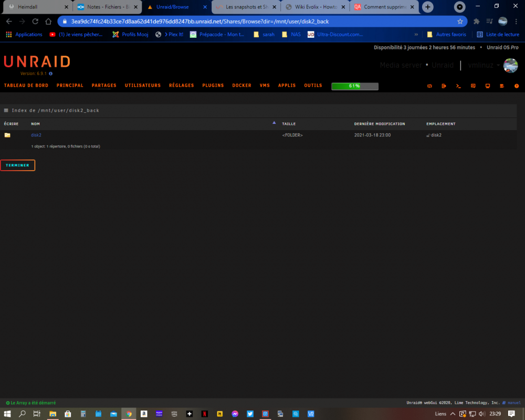Open the Outils menu
The image size is (525, 420).
(313, 86)
